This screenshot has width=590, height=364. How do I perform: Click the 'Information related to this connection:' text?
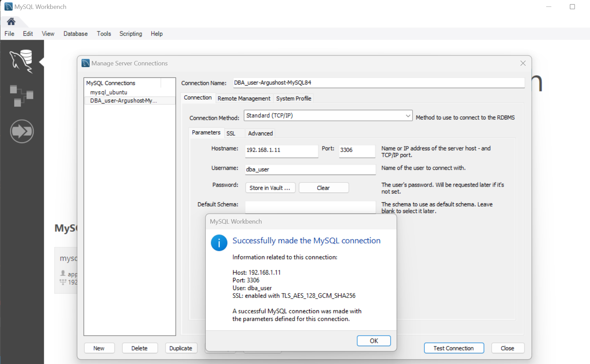pyautogui.click(x=285, y=257)
